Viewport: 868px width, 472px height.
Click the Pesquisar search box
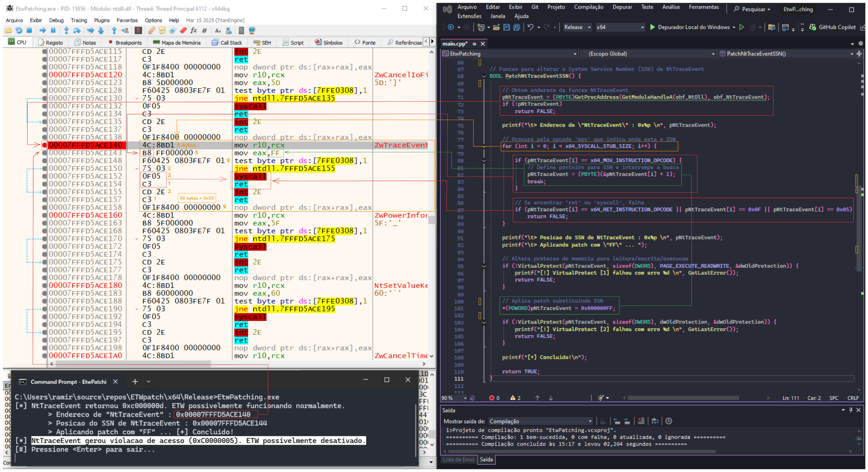(752, 9)
